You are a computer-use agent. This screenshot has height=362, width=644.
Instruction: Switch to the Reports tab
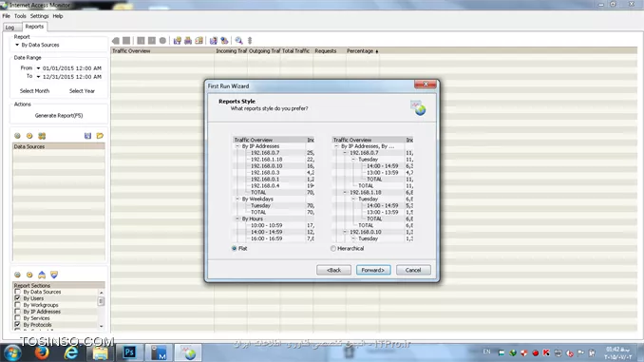[x=34, y=27]
